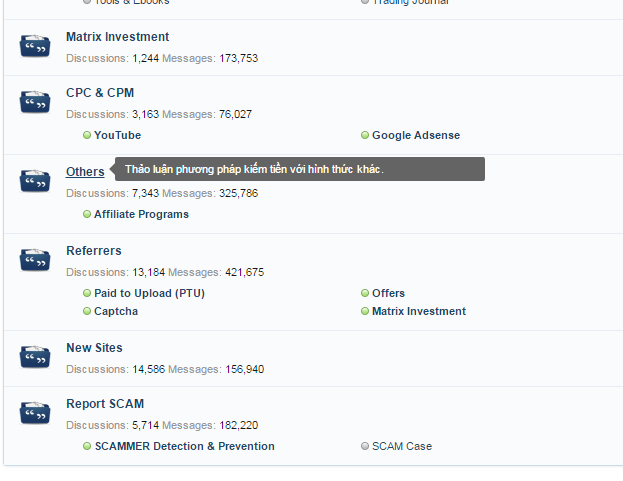Visit the New Sites forum
Screen dimensions: 623x481
click(x=94, y=348)
